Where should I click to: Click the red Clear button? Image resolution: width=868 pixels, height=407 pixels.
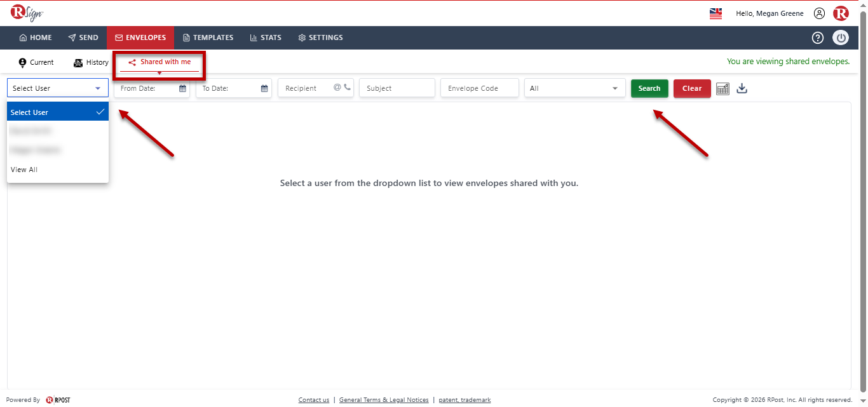[692, 88]
